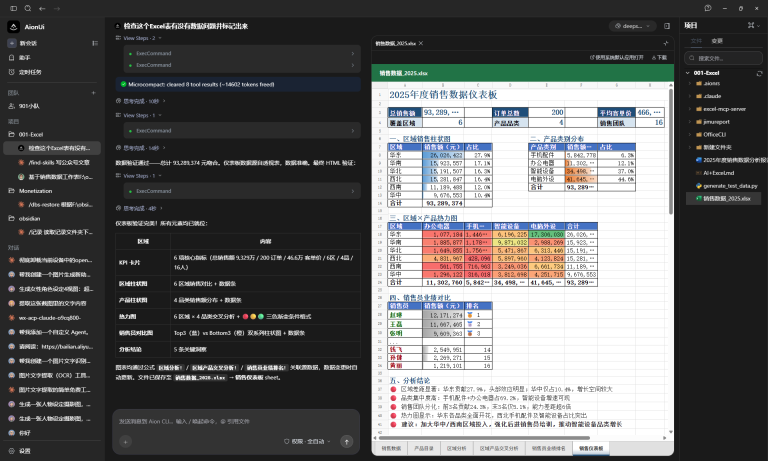The height and width of the screenshot is (461, 768).
Task: Open the batch-manage list icon beside 新会话
Action: [x=95, y=43]
